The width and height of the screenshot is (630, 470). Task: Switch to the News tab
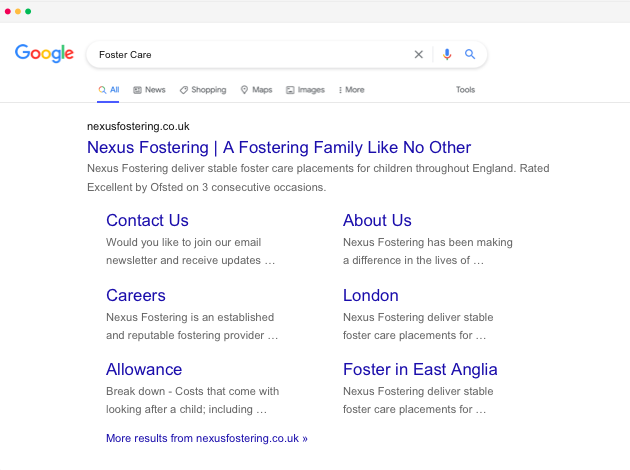click(149, 90)
